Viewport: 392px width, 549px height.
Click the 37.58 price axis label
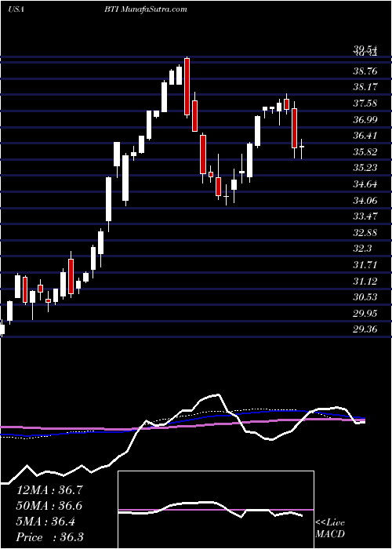(x=365, y=104)
